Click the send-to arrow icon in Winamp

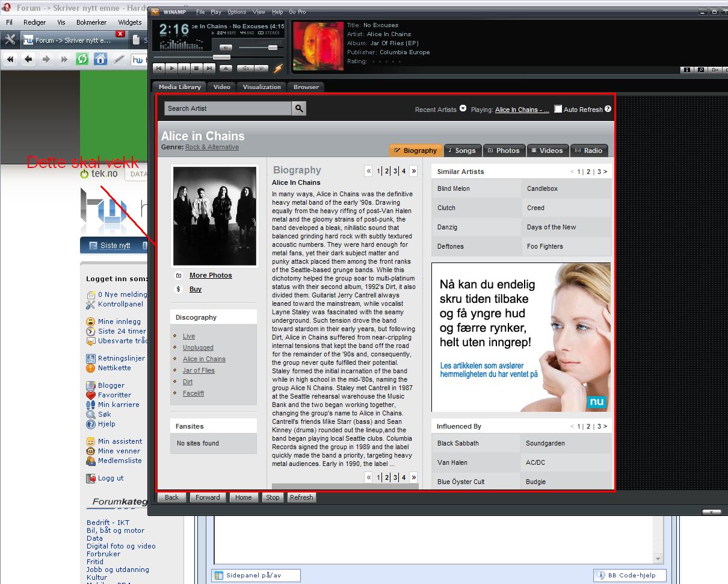715,70
